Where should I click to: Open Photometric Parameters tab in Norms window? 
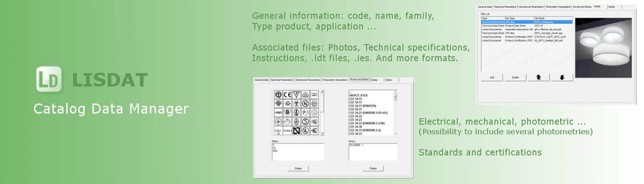point(335,80)
